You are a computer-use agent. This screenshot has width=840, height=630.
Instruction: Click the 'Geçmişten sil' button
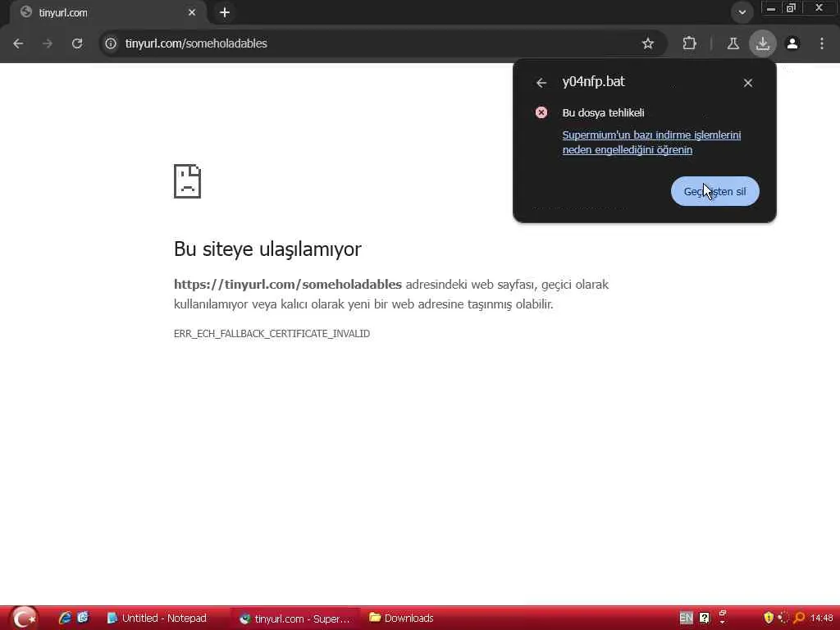(714, 191)
